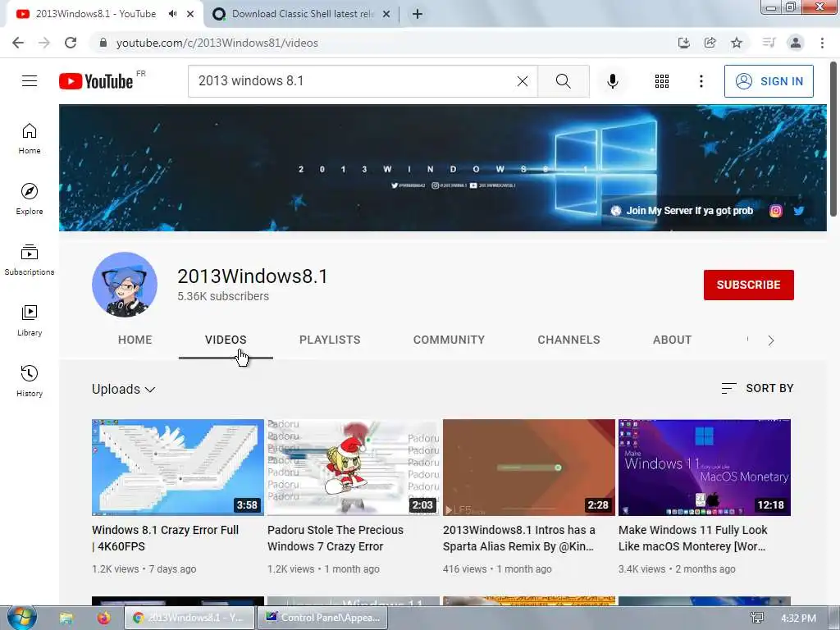This screenshot has width=840, height=630.
Task: Open the YouTube apps grid icon
Action: click(662, 81)
